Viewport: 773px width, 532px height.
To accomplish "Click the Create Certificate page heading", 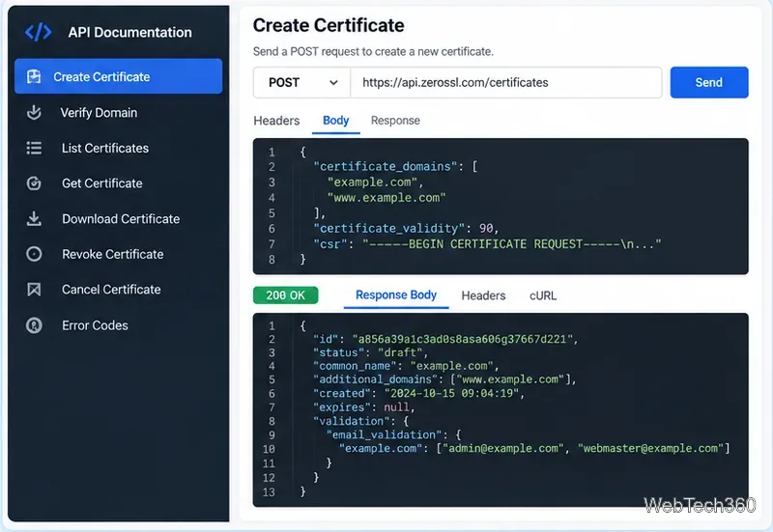I will pos(329,25).
